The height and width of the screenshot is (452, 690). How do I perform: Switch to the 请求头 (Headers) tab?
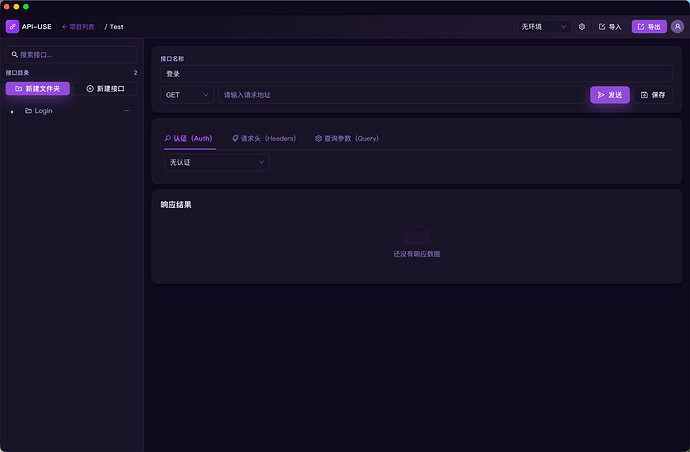point(264,139)
